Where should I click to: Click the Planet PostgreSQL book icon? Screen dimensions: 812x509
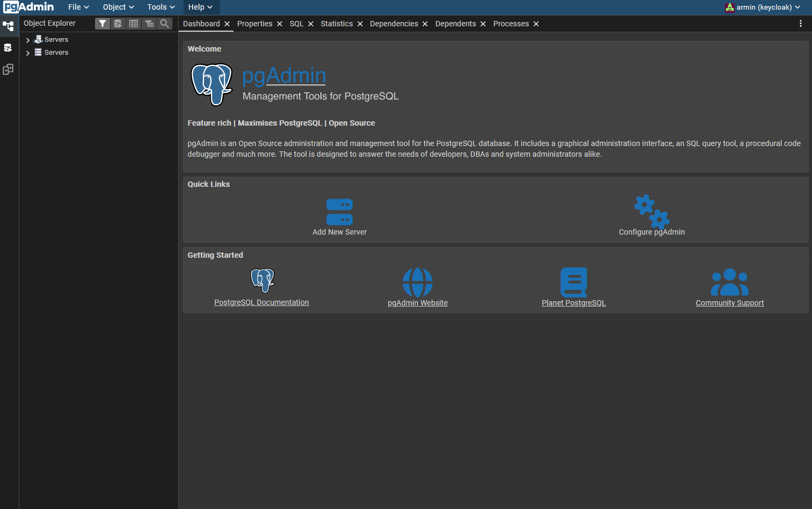point(574,282)
